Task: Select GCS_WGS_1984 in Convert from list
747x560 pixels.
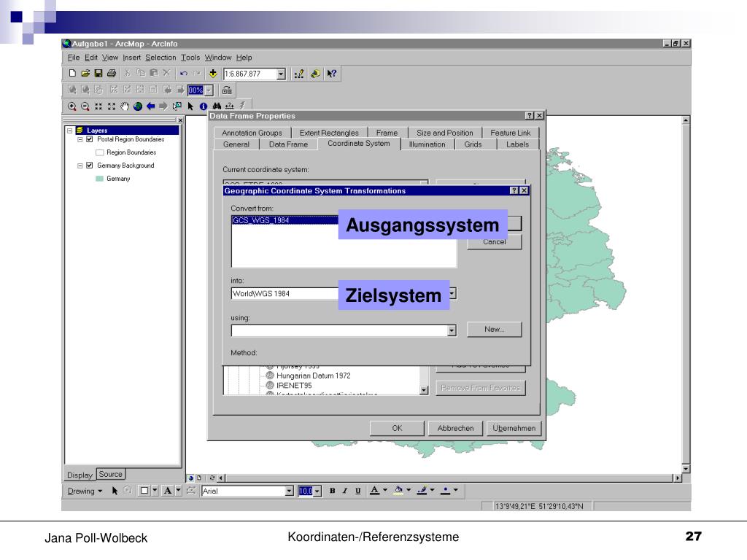Action: [344, 220]
